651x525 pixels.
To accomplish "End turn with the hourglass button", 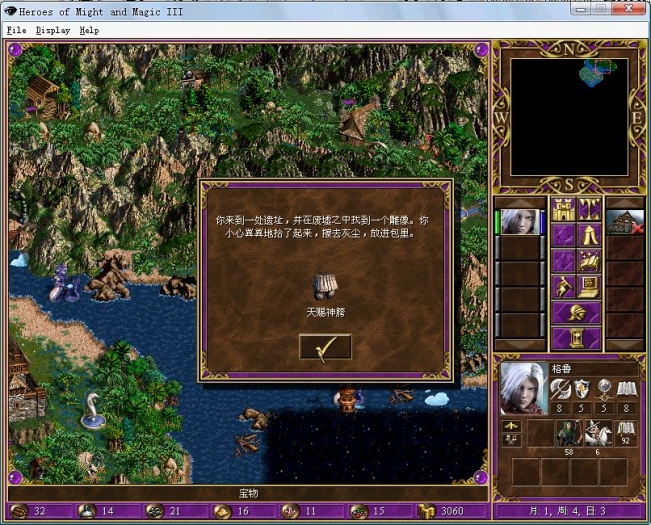I will tap(576, 338).
